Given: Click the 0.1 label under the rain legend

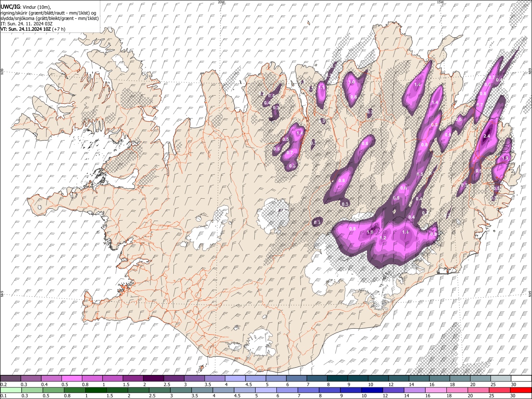Looking at the screenshot, I should coord(4,396).
